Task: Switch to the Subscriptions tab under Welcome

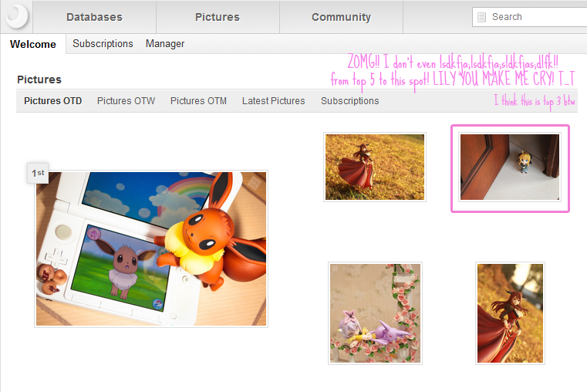Action: 103,44
